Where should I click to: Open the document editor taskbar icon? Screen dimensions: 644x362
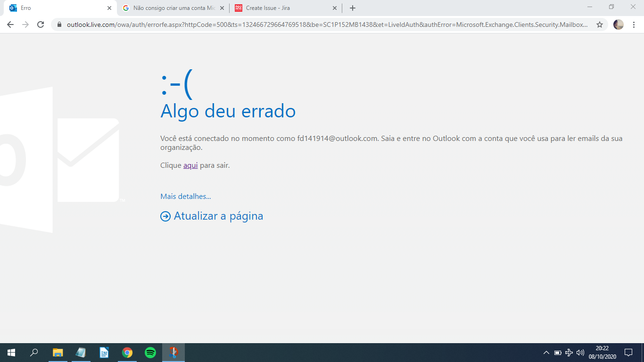104,353
